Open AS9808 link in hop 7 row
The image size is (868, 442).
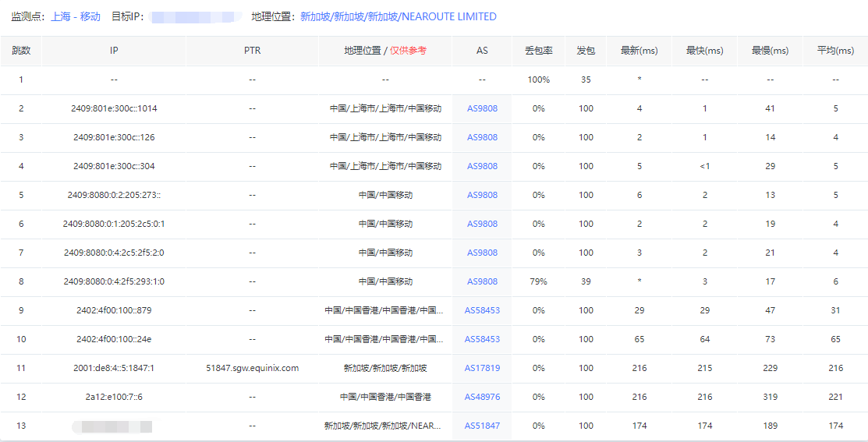[482, 253]
